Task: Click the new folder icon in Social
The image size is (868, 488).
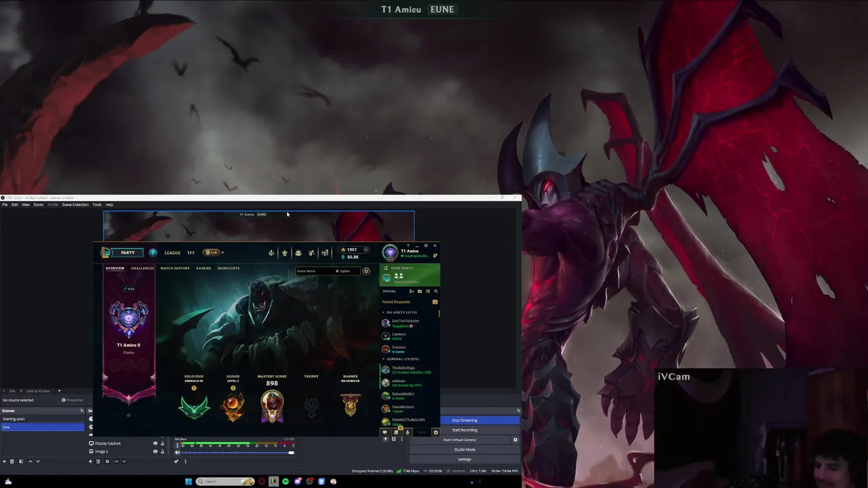Action: [420, 291]
